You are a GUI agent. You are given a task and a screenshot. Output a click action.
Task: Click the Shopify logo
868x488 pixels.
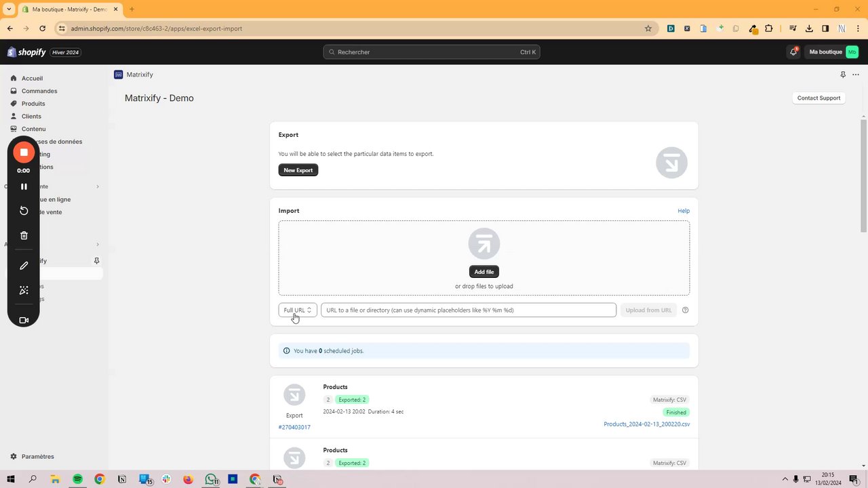point(26,52)
